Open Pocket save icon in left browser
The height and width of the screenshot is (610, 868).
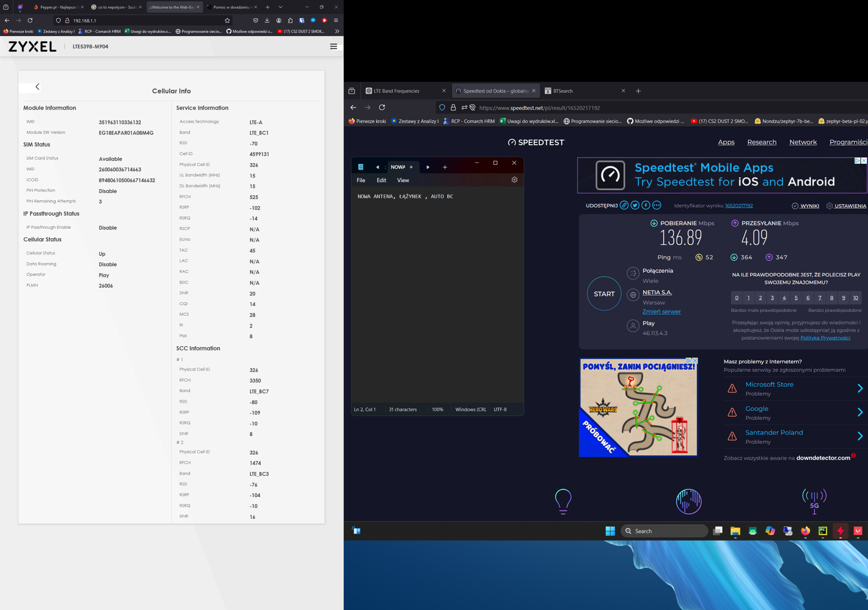click(255, 20)
